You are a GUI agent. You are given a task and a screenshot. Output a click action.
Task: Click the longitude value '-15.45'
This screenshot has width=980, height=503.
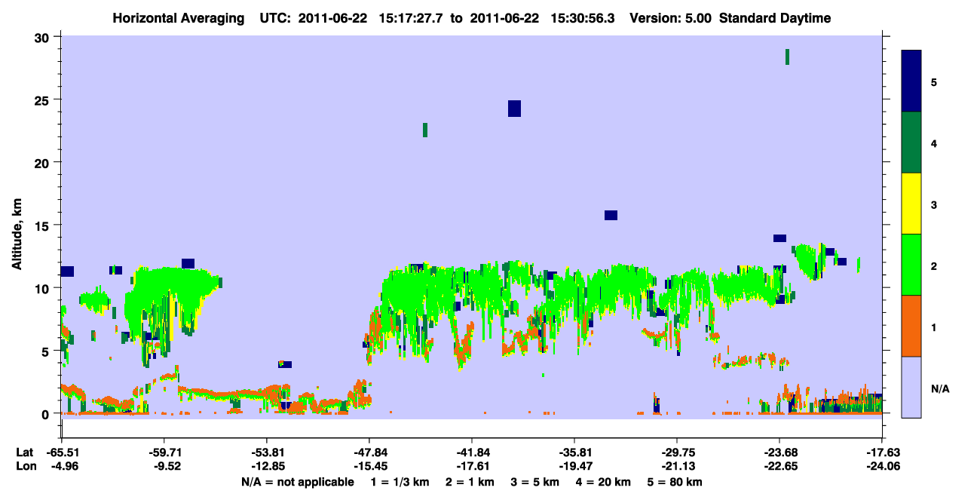click(x=369, y=466)
